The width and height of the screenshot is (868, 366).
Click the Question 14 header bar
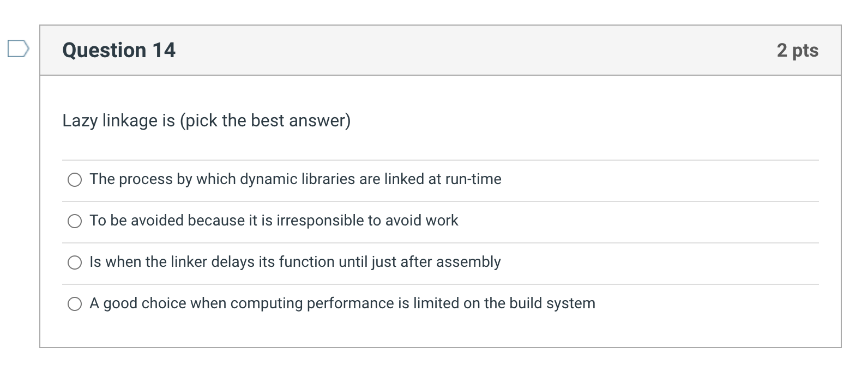click(x=436, y=50)
